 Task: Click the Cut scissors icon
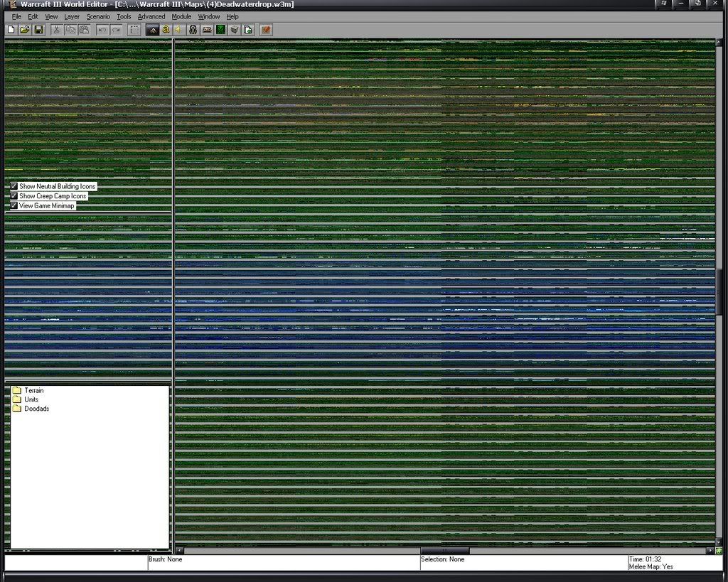pyautogui.click(x=57, y=30)
